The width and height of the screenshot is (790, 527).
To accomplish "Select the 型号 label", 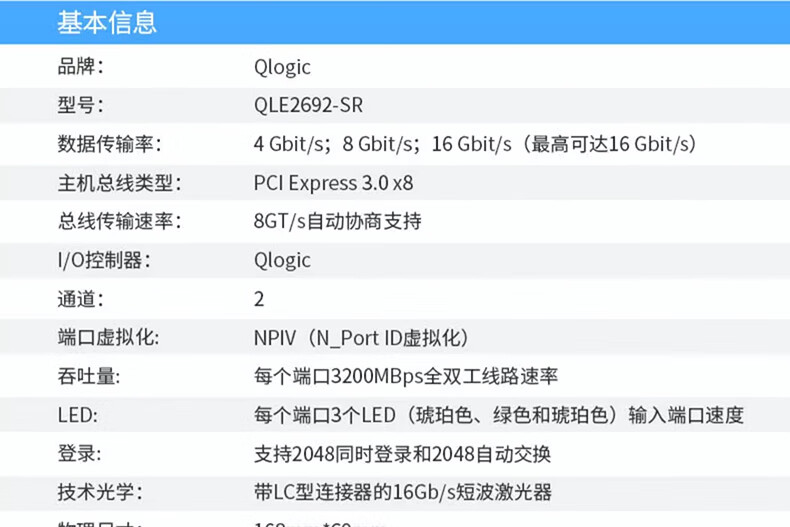I will pyautogui.click(x=81, y=105).
